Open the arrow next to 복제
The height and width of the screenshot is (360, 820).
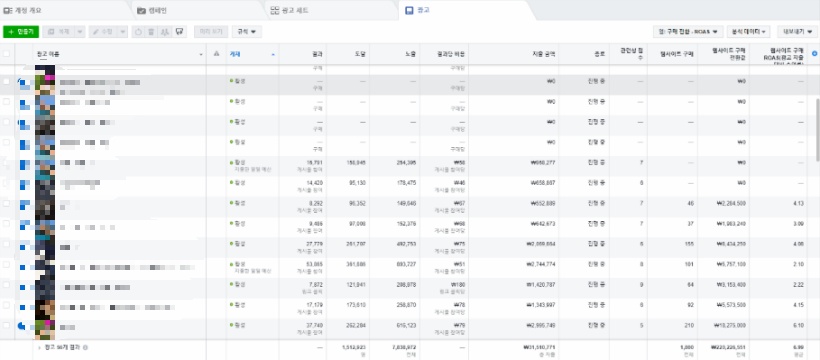(80, 31)
